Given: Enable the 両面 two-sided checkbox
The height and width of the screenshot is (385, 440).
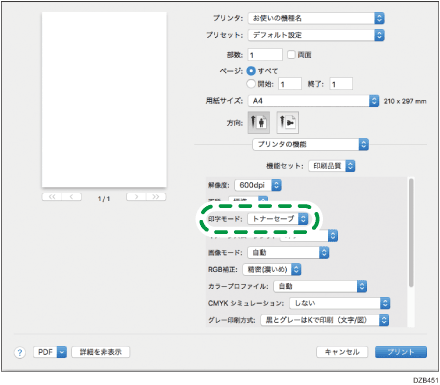Looking at the screenshot, I should point(291,54).
